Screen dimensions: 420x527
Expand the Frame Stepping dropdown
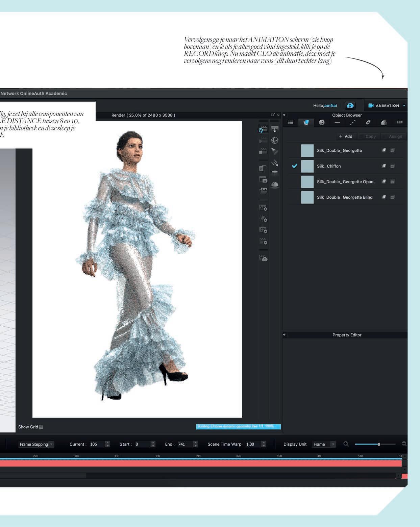tap(36, 444)
